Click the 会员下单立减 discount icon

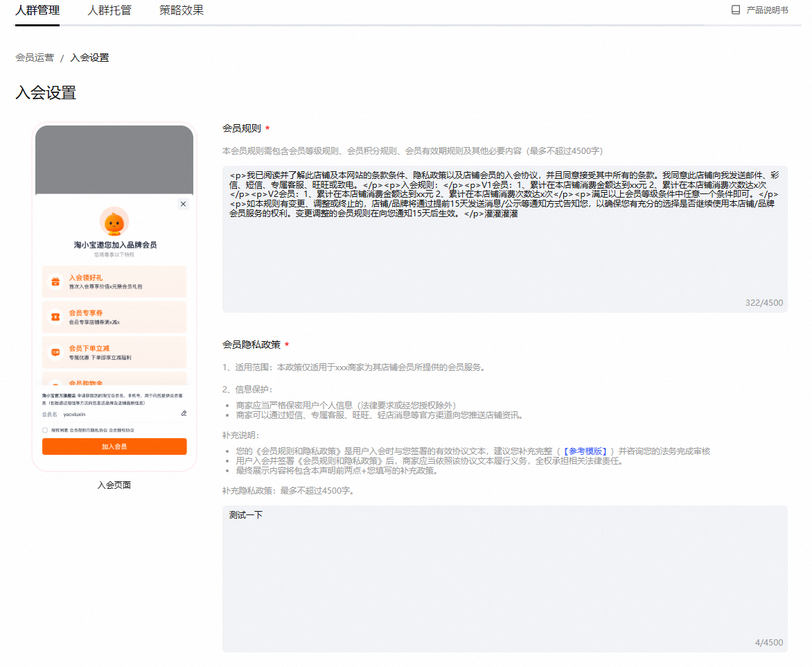(x=55, y=352)
